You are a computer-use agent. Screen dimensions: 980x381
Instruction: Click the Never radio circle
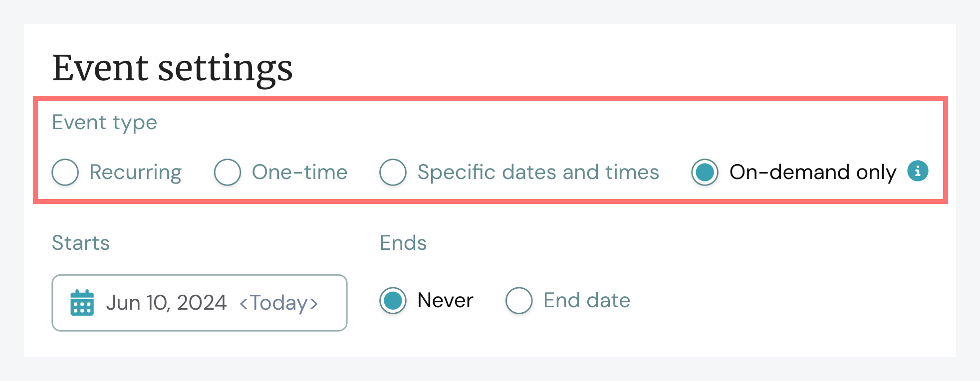pos(393,301)
